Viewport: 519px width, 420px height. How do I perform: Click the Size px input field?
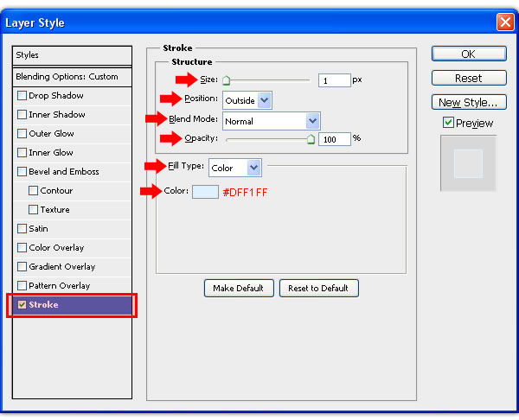(334, 80)
